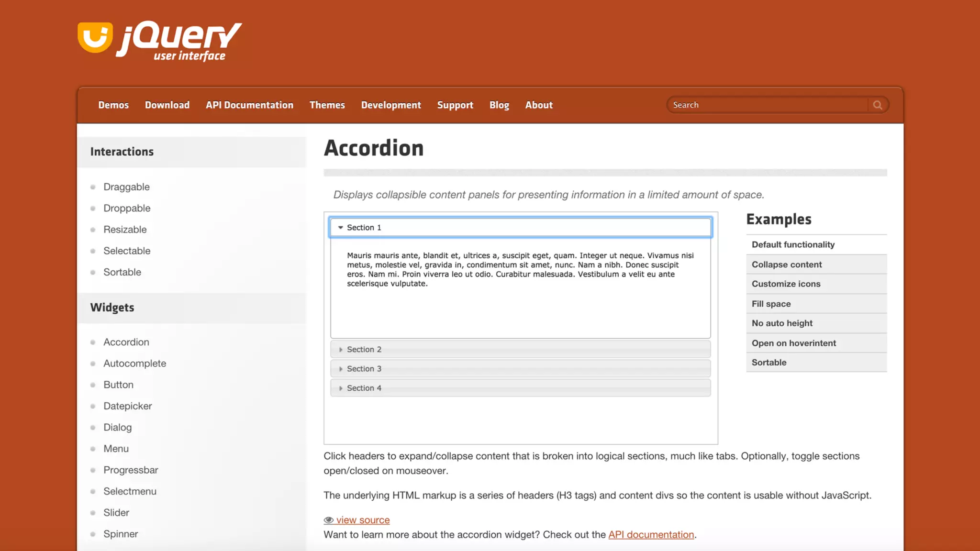Open the Datepicker widget demo
The height and width of the screenshot is (551, 980).
pos(127,406)
